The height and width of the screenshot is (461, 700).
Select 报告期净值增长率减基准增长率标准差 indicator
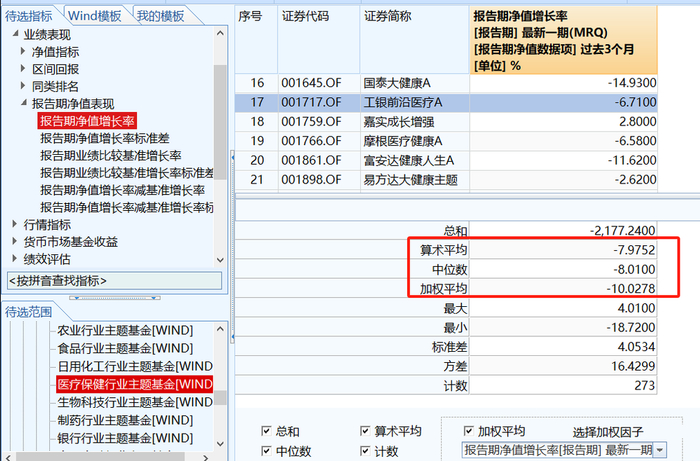point(127,208)
